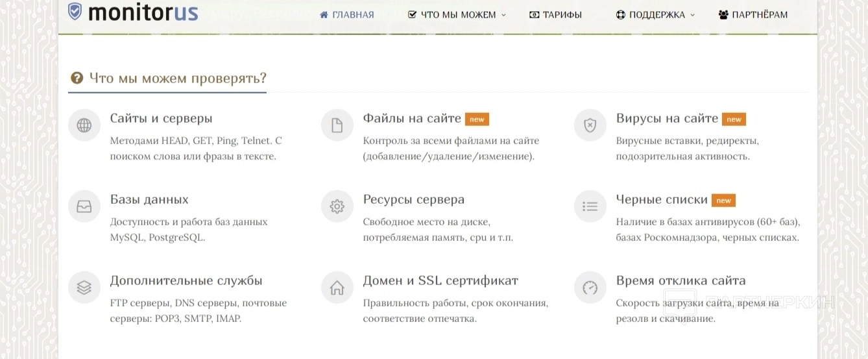868x359 pixels.
Task: Click the lifebuoy icon beside ПОДДЕРЖКА
Action: 621,14
